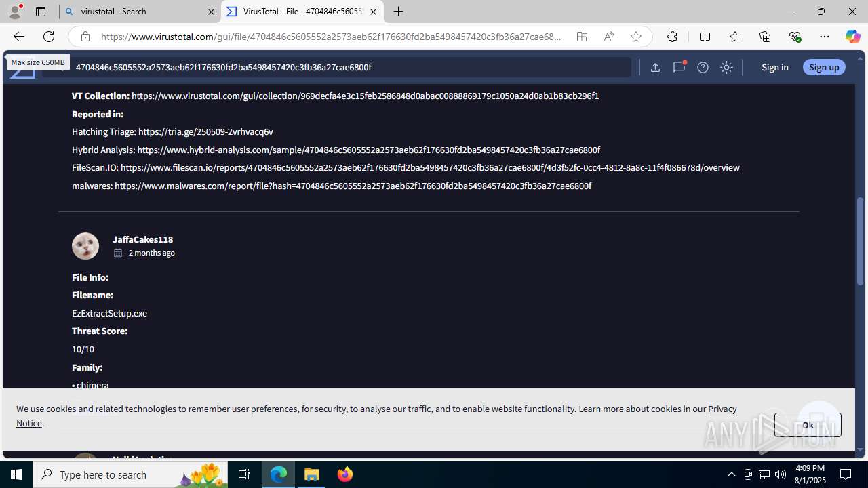868x488 pixels.
Task: Open the Edge profile icon
Action: (15, 12)
